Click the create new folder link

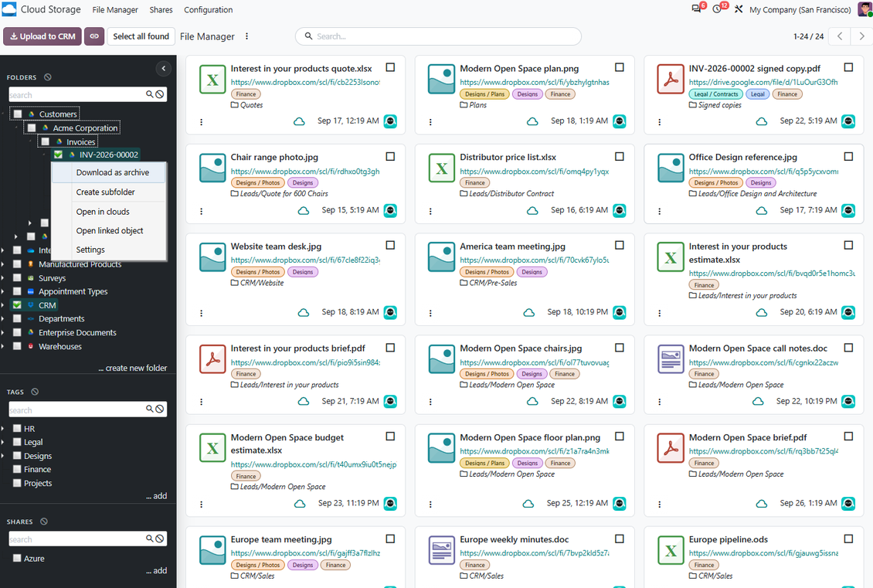click(x=133, y=368)
